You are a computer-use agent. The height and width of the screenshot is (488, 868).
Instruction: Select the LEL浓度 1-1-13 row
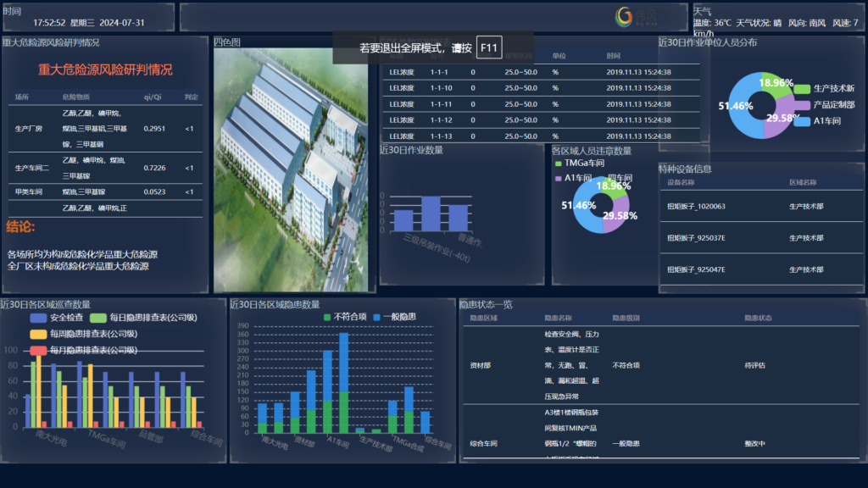(x=541, y=136)
